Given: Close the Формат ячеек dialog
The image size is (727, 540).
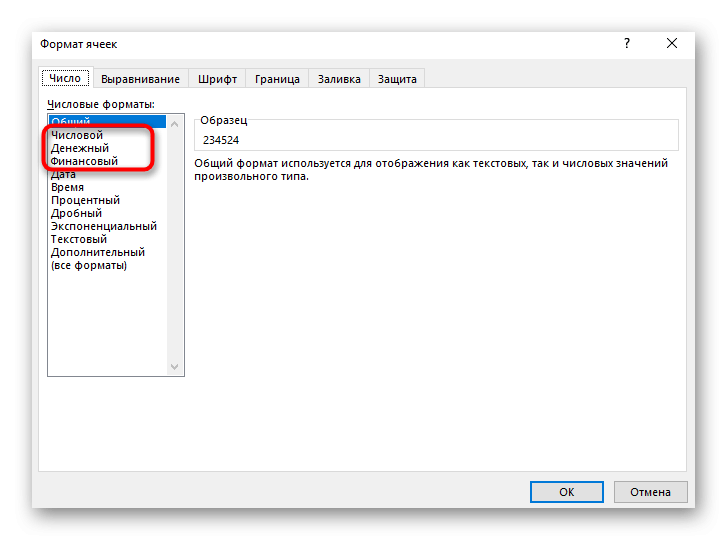Looking at the screenshot, I should (672, 44).
